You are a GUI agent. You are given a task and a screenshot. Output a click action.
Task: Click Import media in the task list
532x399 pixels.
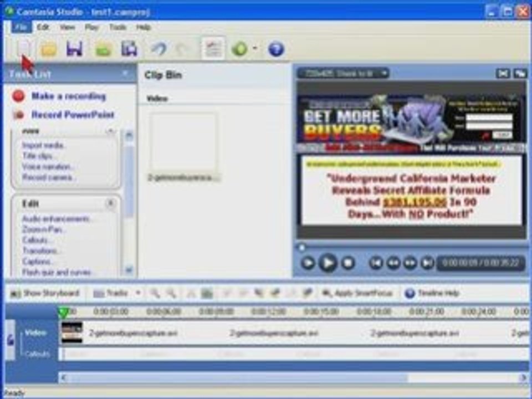pos(44,145)
